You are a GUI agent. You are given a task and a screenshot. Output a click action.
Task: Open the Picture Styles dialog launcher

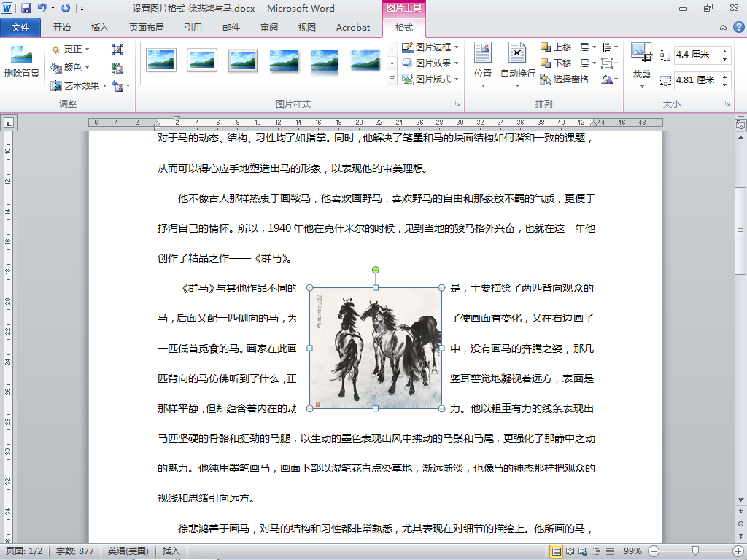(x=458, y=104)
